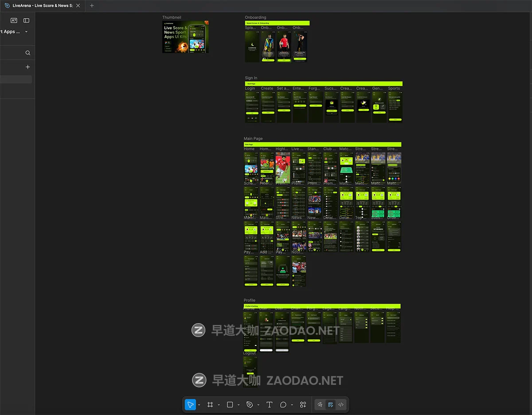Open the Actions and resources tool

point(303,404)
